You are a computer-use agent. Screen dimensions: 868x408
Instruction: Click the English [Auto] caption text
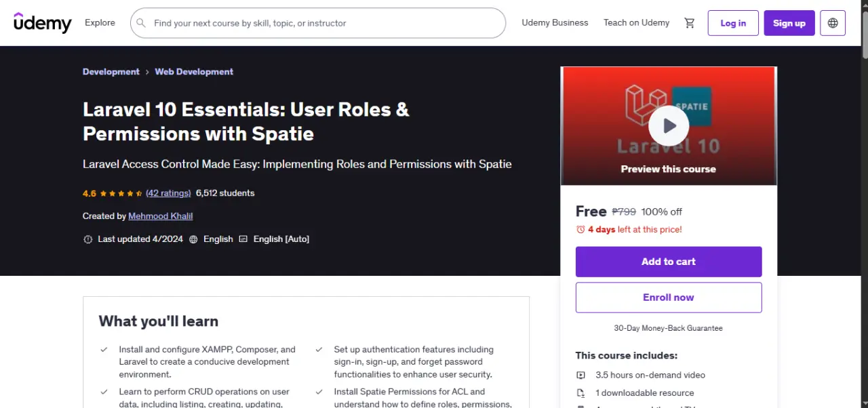281,239
